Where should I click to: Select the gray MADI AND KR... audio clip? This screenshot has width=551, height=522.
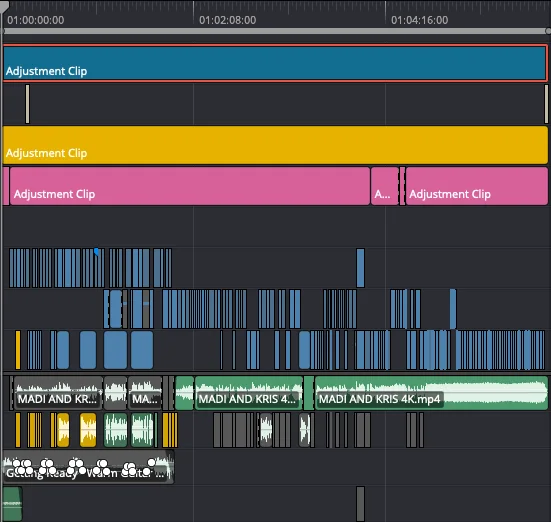click(x=58, y=393)
